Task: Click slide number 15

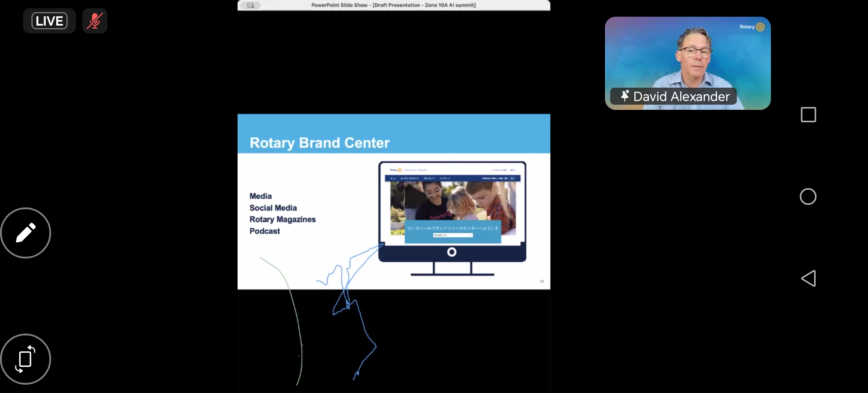Action: coord(541,281)
